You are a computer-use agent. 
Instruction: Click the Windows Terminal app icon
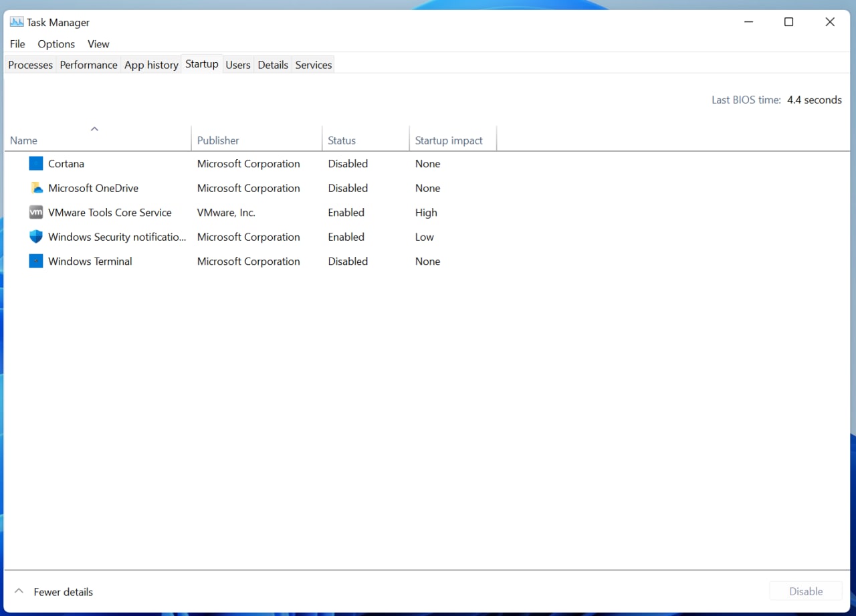(36, 262)
